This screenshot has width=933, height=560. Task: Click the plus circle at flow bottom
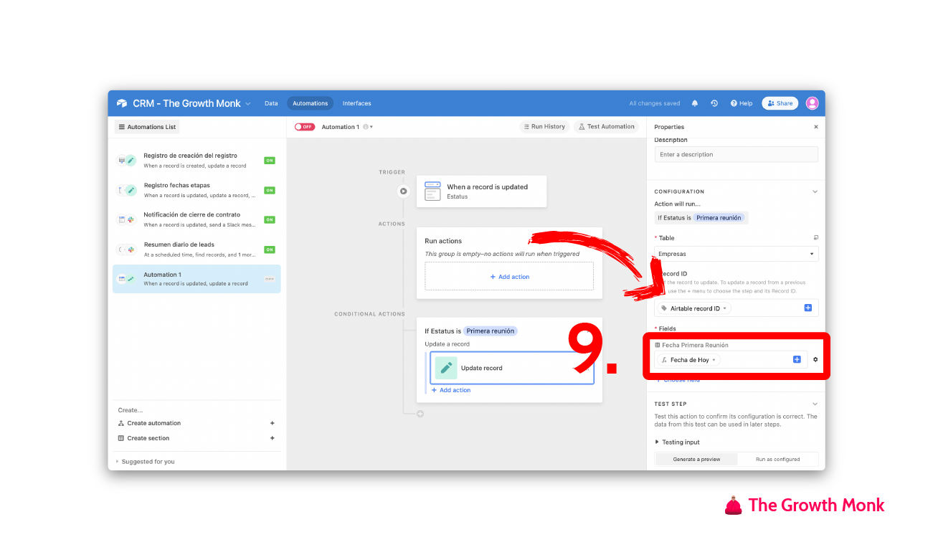point(420,414)
